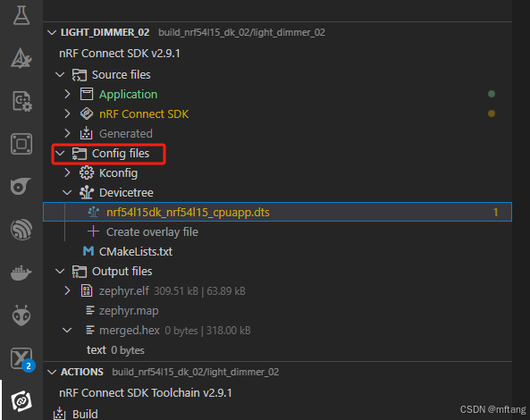Click Create overlay file

click(152, 232)
